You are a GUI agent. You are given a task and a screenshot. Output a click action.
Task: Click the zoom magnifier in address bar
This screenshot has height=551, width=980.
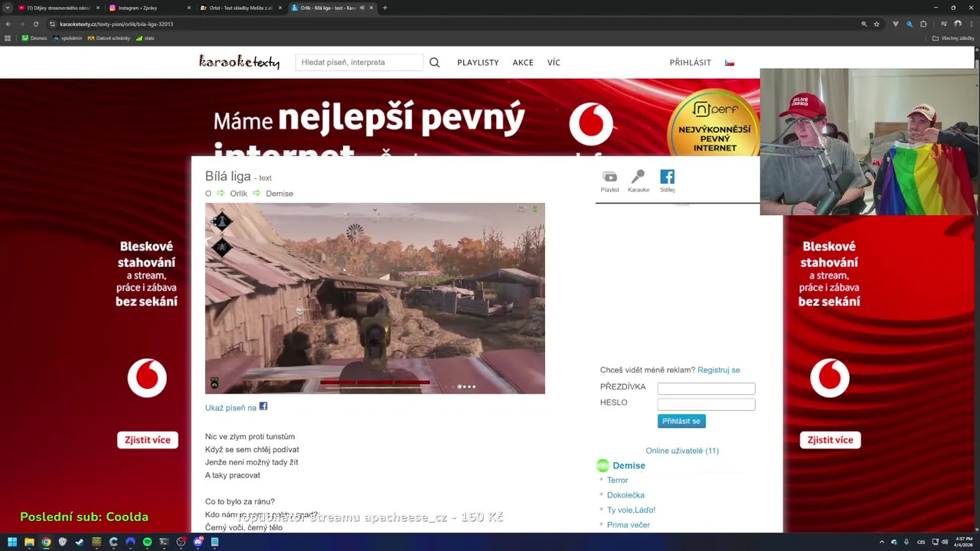coord(864,24)
